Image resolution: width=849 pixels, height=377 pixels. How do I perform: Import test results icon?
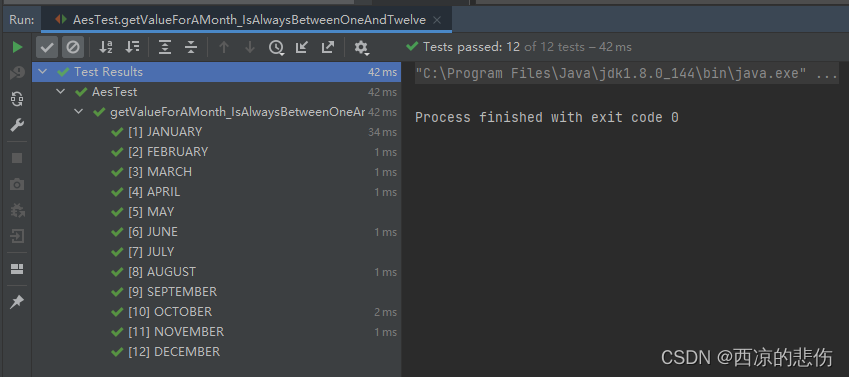point(302,47)
